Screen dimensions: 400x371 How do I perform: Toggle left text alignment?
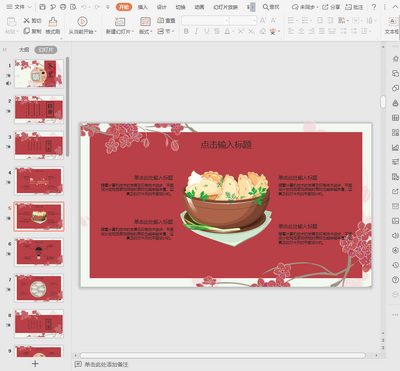291,31
